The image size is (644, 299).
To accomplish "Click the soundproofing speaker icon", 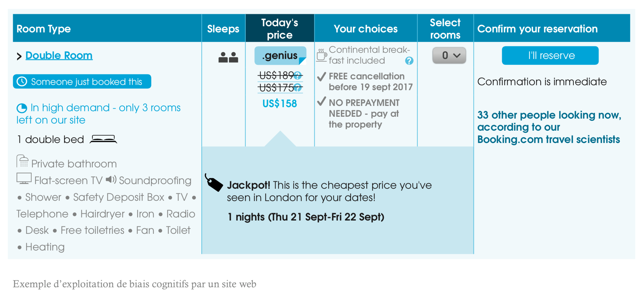I will 111,179.
